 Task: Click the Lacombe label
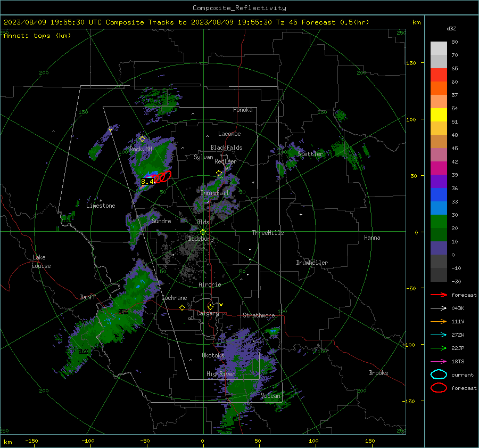pyautogui.click(x=229, y=134)
